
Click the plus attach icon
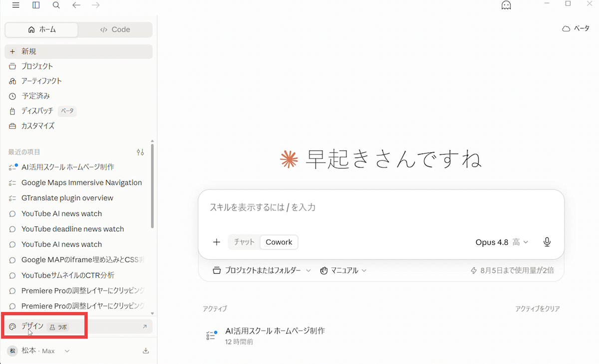coord(217,242)
